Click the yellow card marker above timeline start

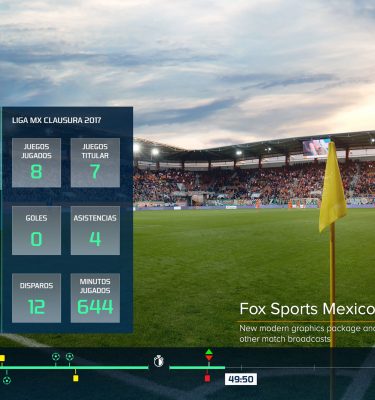pos(2,358)
